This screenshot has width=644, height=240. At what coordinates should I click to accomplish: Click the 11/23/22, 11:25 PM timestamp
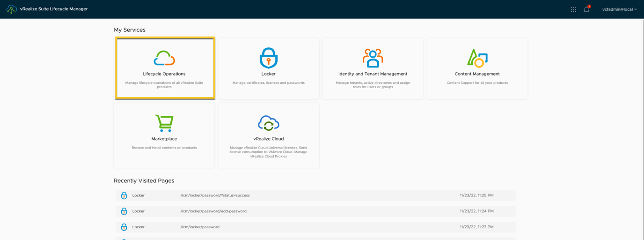476,195
